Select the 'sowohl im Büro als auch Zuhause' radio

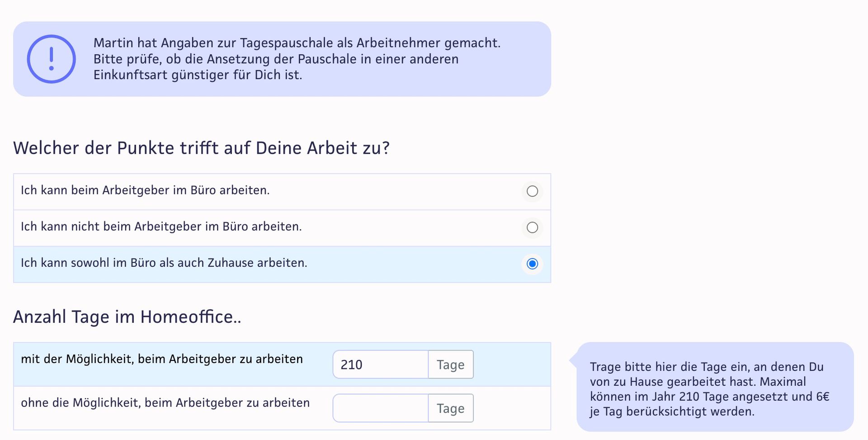point(533,264)
